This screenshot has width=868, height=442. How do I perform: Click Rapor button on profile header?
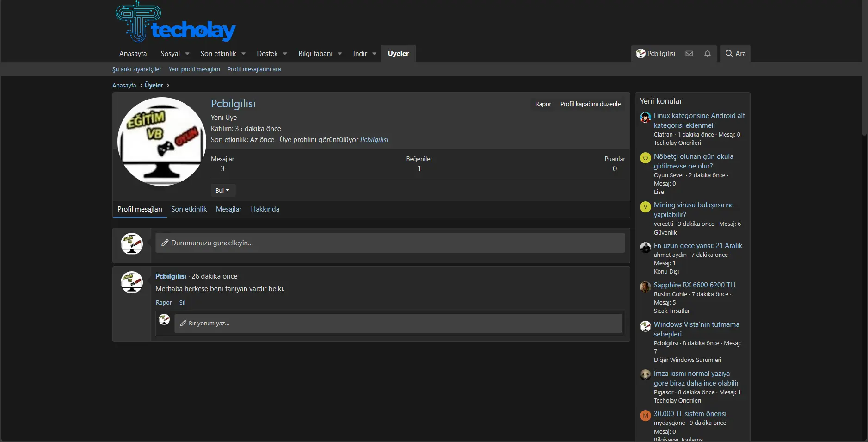tap(543, 104)
